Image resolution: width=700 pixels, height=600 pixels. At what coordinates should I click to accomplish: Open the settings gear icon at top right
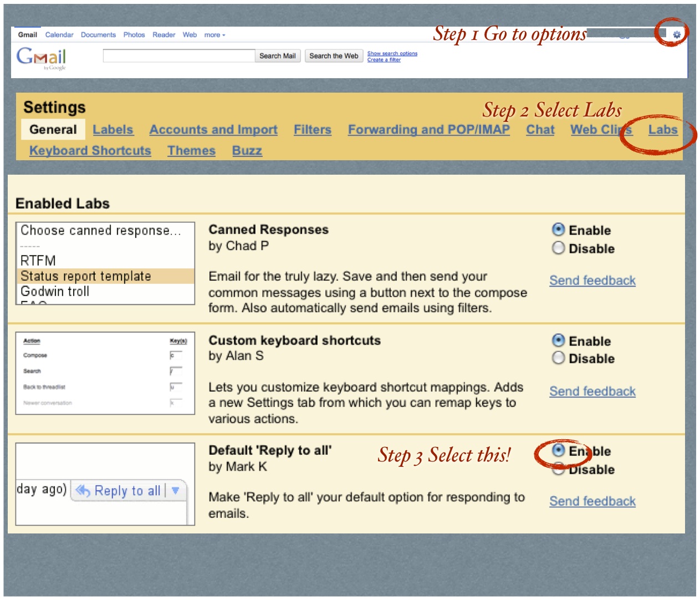[676, 34]
